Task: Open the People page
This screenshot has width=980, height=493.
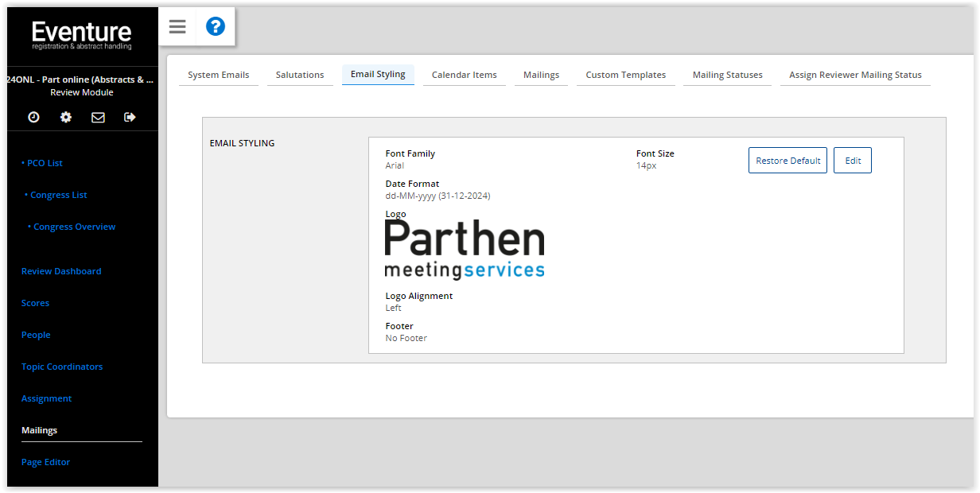Action: [36, 335]
